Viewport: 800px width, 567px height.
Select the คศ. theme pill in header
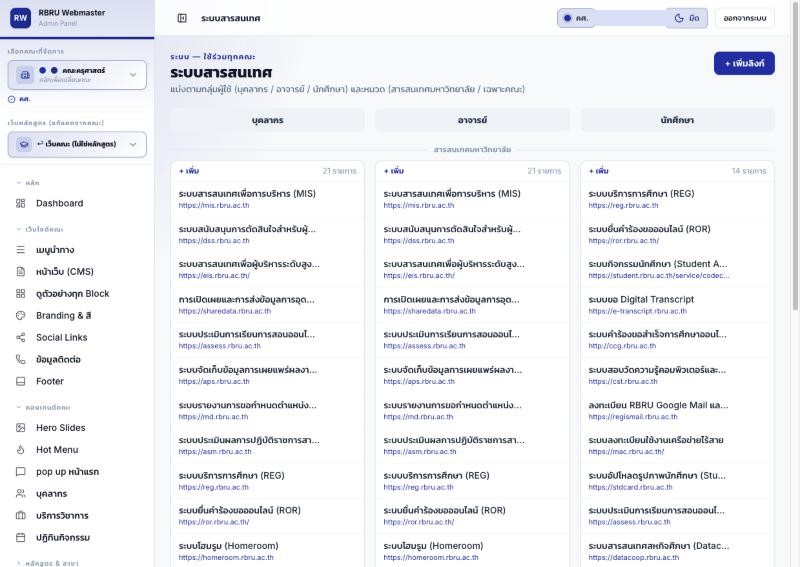pos(577,18)
